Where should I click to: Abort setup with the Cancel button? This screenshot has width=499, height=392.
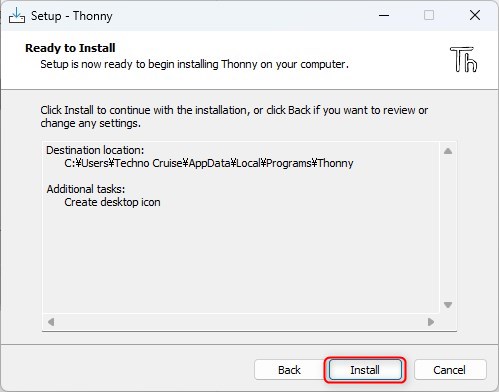pyautogui.click(x=450, y=370)
